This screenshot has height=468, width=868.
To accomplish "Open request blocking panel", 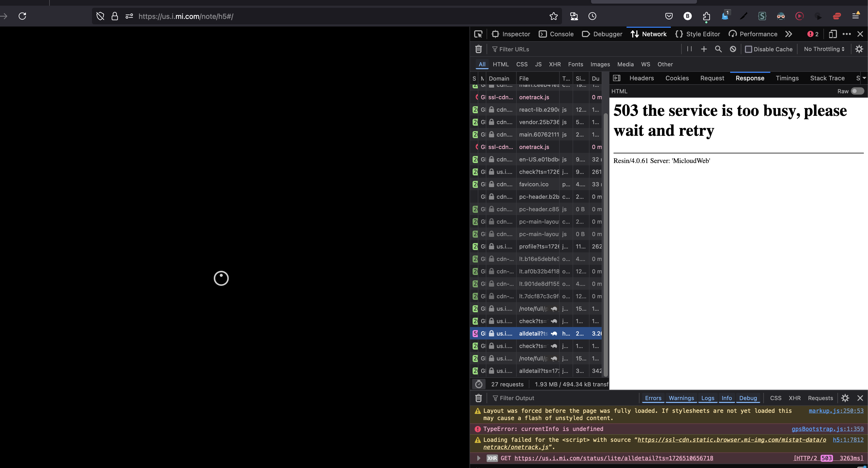I will 733,49.
